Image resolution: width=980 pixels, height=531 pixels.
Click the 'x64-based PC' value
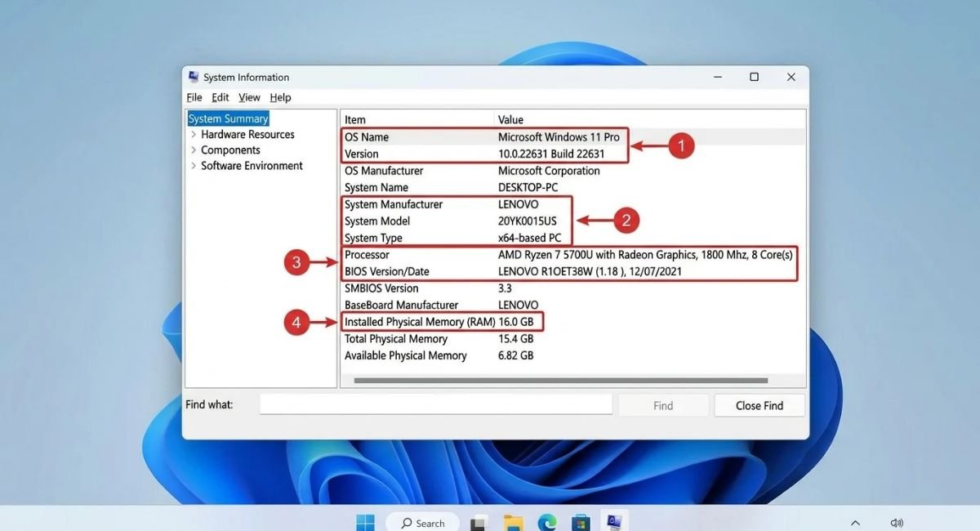(529, 238)
